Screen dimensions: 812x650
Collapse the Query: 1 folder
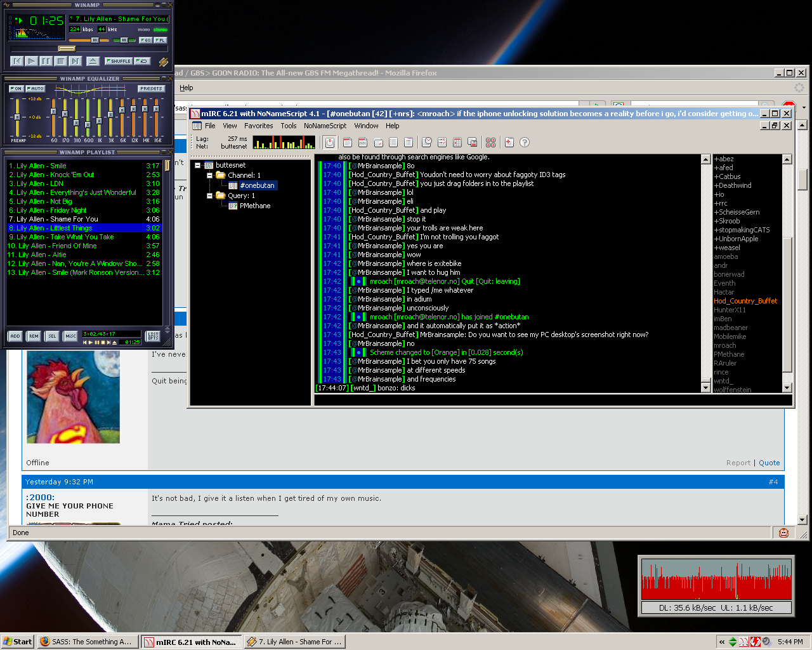(209, 196)
